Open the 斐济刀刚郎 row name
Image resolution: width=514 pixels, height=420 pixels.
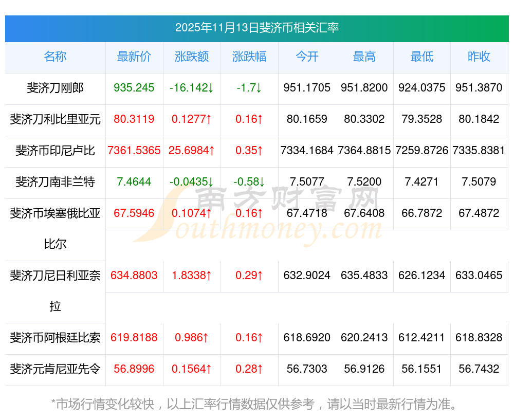point(55,88)
